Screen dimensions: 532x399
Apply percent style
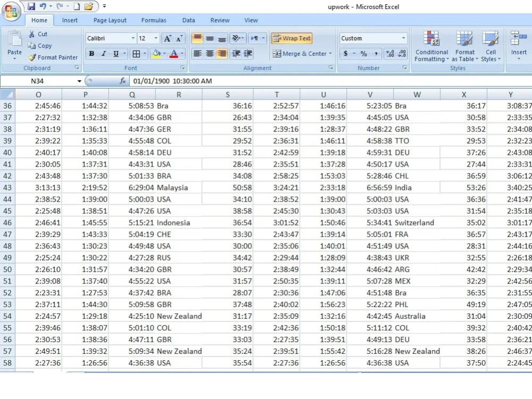coord(364,54)
